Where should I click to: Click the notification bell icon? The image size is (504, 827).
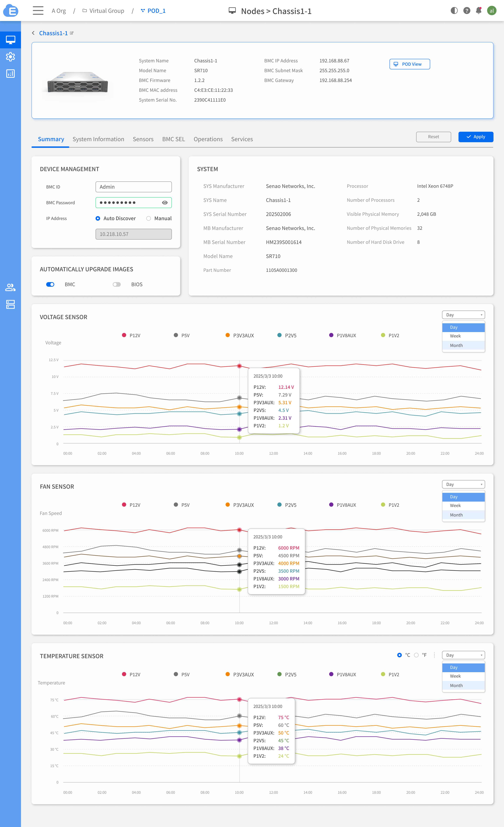(478, 11)
